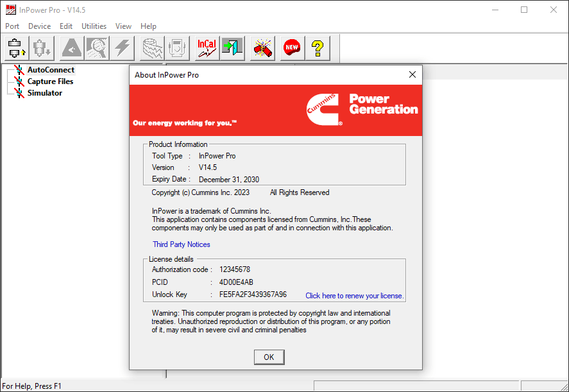Open the Third Party Notices link
Screen dimensions: 569x392
181,244
